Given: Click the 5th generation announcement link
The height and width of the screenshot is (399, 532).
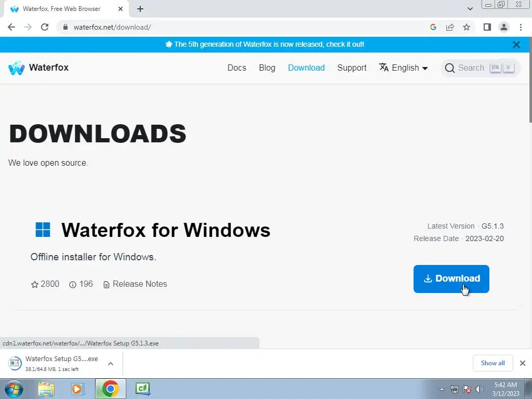Looking at the screenshot, I should point(264,45).
